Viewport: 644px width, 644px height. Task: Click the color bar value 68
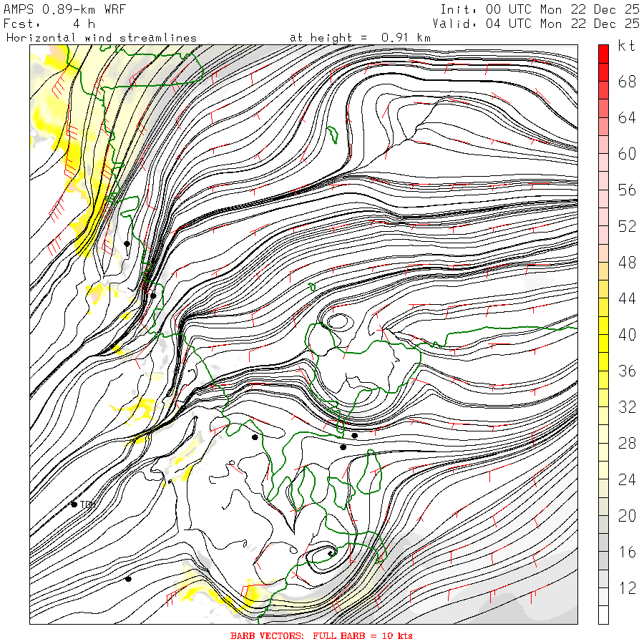point(627,82)
